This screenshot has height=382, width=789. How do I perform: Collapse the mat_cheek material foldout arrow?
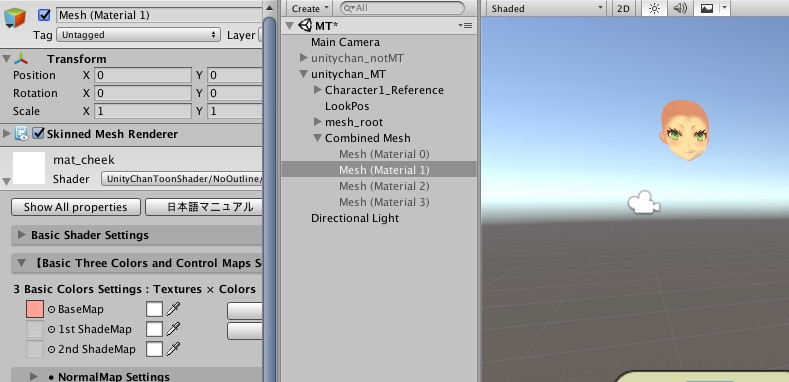coord(6,181)
